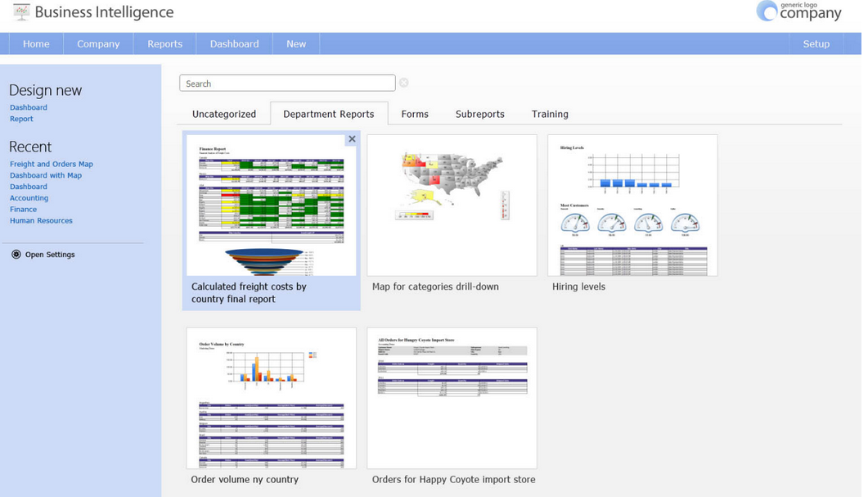
Task: Select the Forms tab
Action: (x=415, y=114)
